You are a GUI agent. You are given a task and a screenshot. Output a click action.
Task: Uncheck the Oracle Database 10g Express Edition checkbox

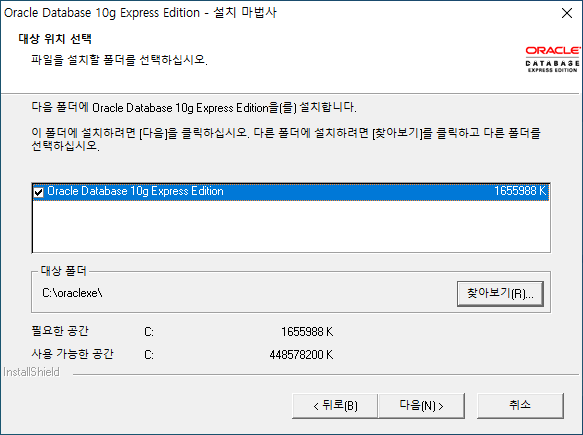39,192
